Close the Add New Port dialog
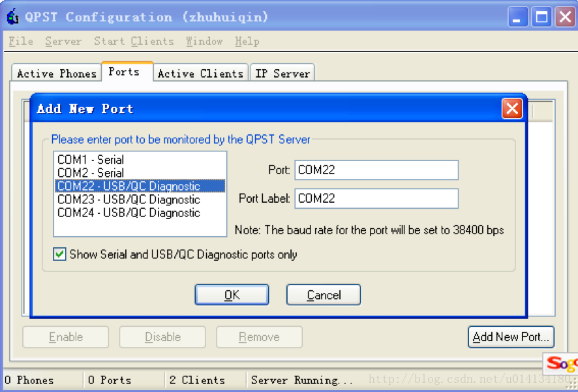 tap(512, 109)
